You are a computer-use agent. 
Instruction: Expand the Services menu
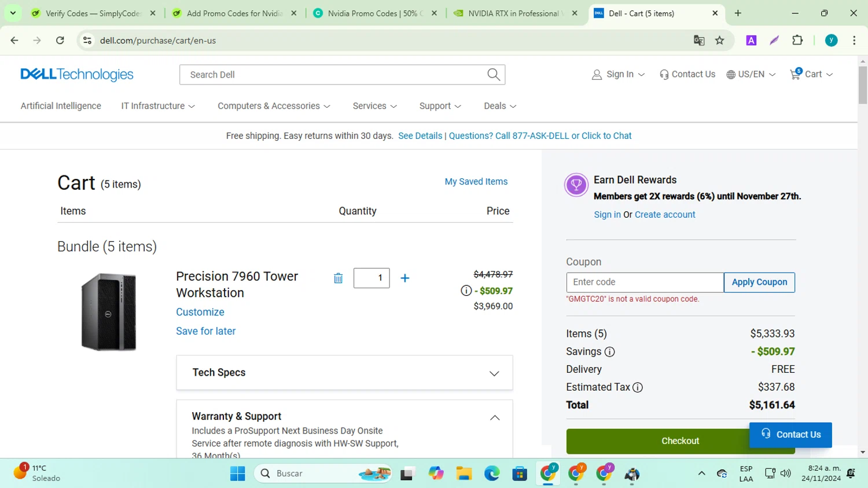click(375, 106)
